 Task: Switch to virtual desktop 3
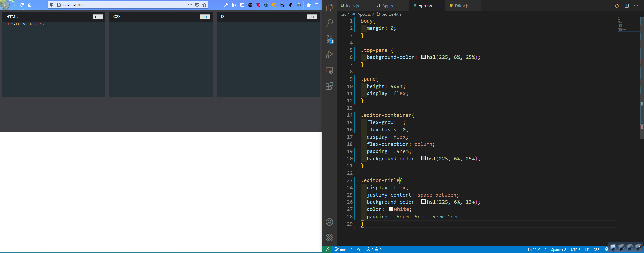click(630, 247)
